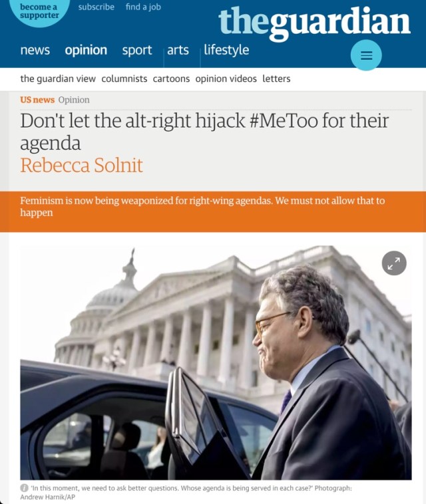Open author Rebecca Solnit's page
Viewport: 426px width, 504px height.
(x=81, y=166)
